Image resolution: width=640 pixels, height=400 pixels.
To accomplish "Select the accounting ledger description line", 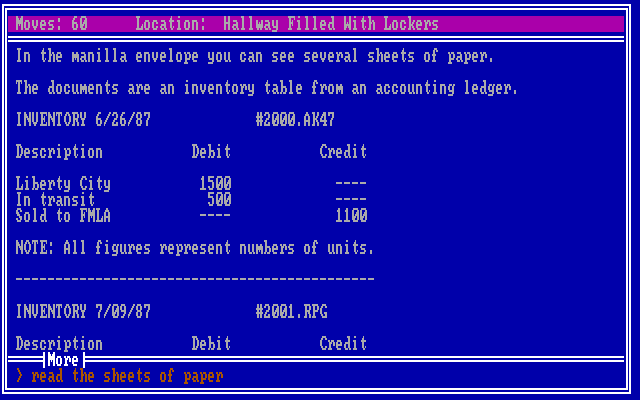I will (x=267, y=88).
